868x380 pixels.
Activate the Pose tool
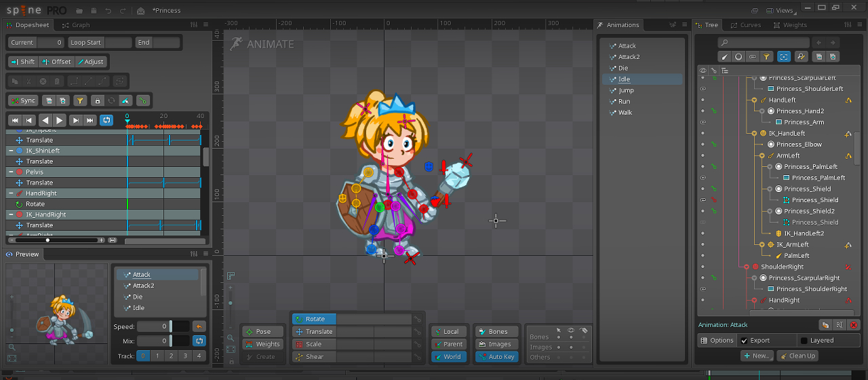263,332
